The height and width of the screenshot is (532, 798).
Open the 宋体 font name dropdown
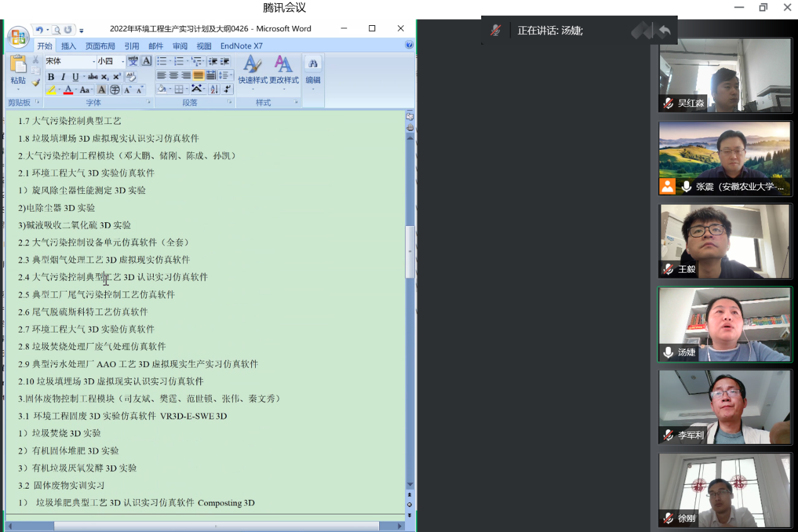(93, 62)
